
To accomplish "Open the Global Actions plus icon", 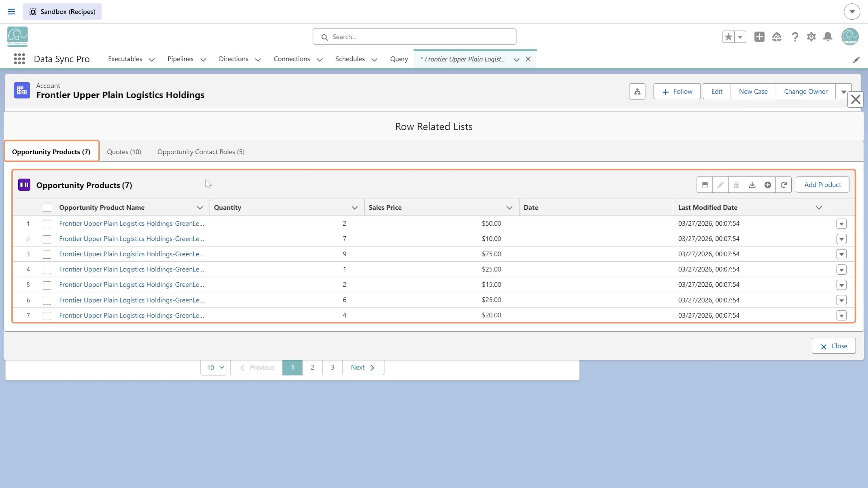I will [759, 37].
